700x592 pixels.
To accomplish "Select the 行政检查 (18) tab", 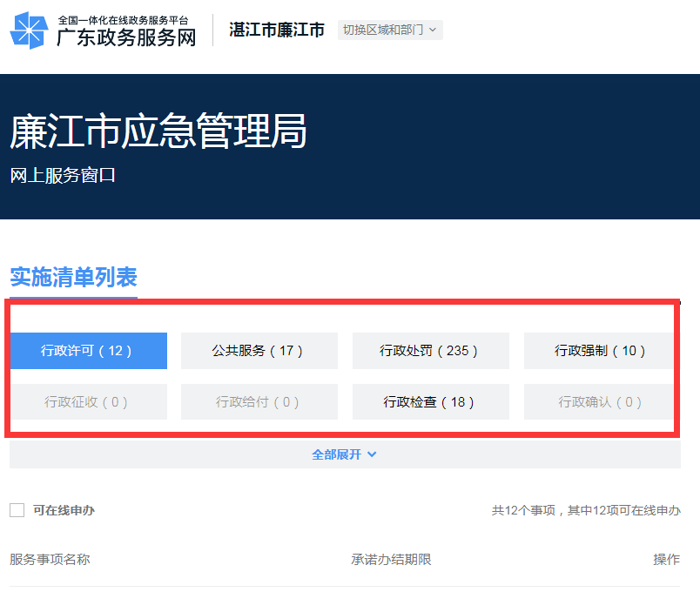I will click(431, 402).
